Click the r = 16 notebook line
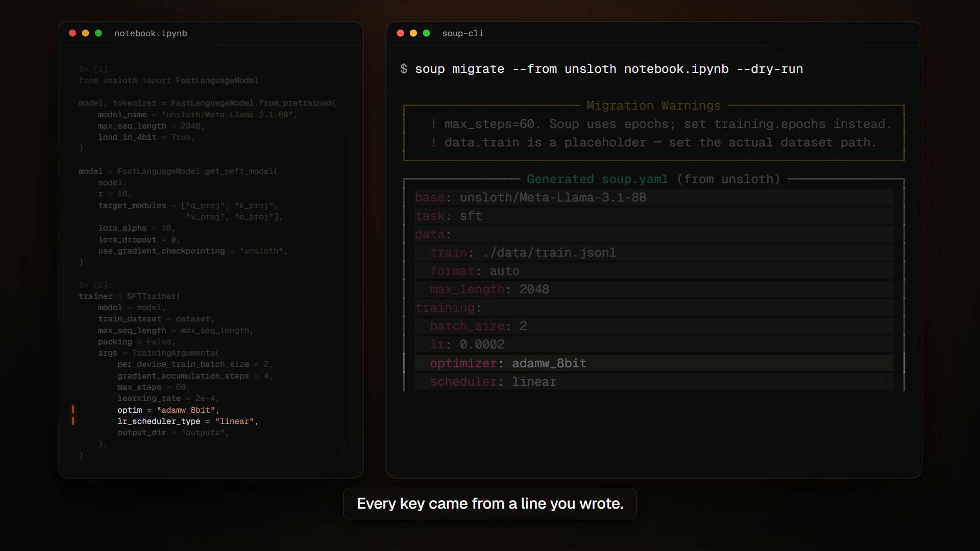Viewport: 980px width, 551px height. pyautogui.click(x=115, y=194)
